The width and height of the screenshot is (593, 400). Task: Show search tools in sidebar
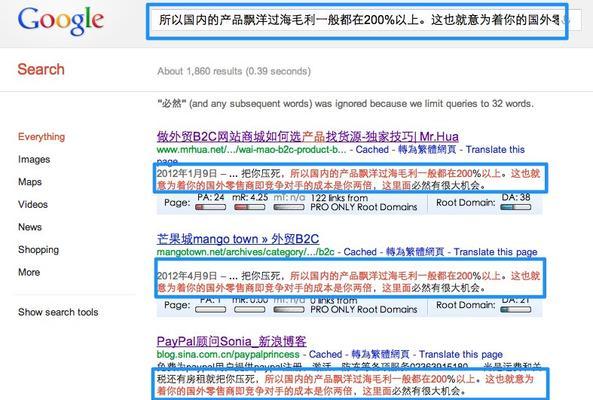(x=58, y=312)
